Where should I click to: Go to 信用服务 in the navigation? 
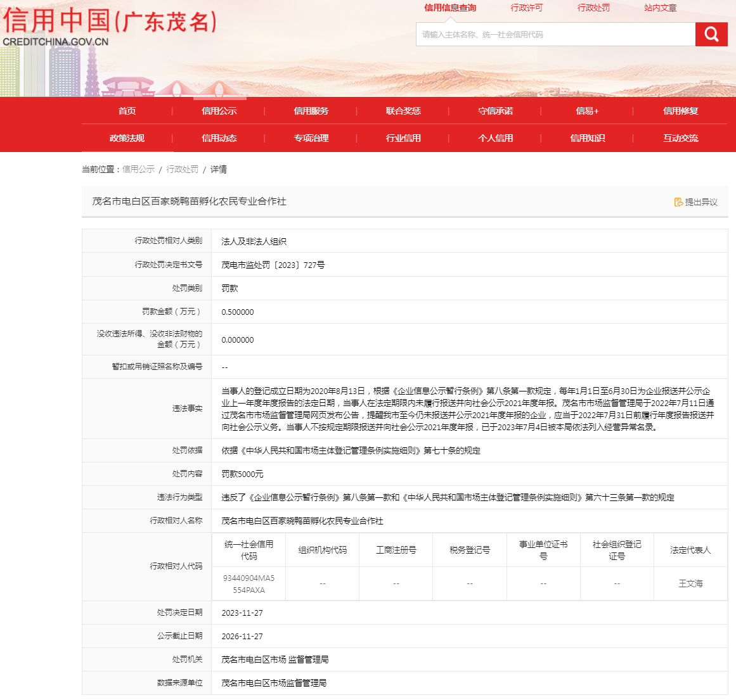(311, 111)
